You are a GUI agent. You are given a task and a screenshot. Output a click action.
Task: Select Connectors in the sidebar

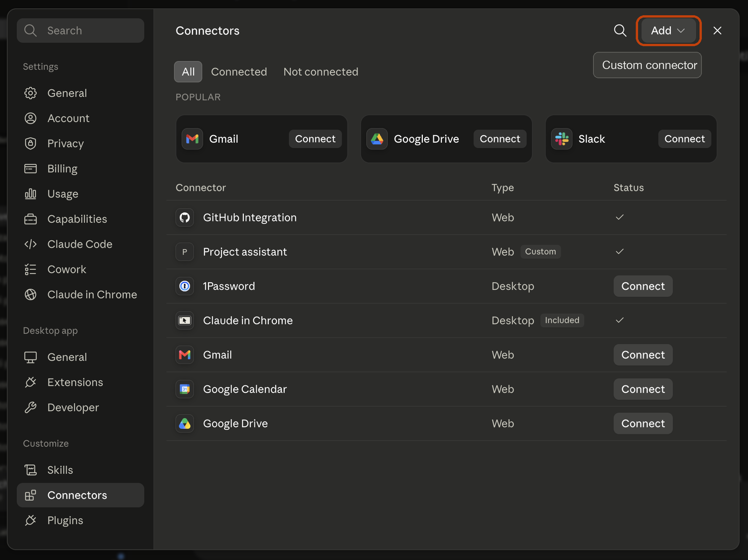(80, 495)
